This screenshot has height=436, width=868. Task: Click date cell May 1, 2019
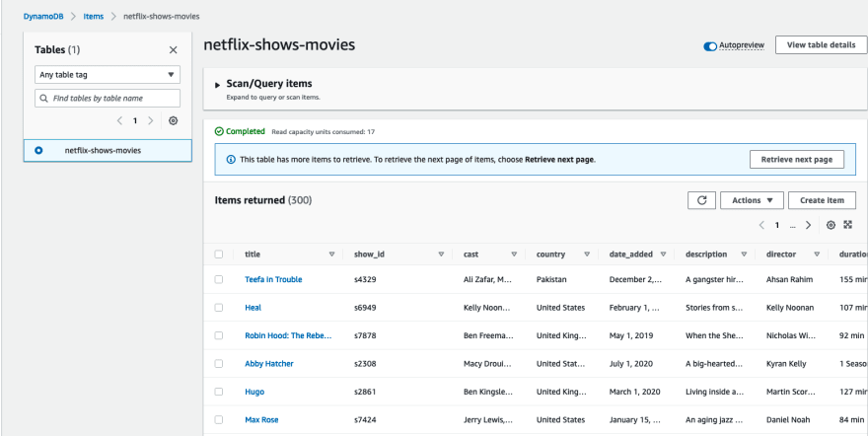pyautogui.click(x=631, y=335)
